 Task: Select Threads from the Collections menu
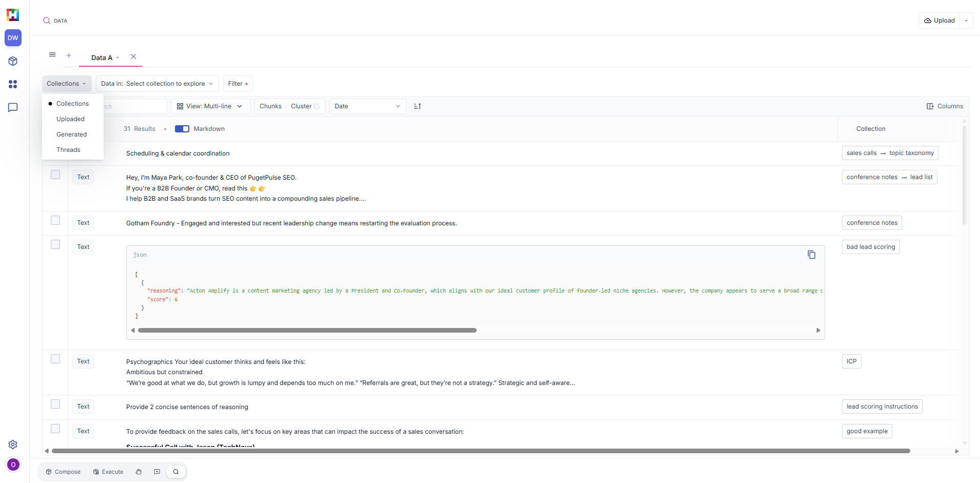(68, 149)
